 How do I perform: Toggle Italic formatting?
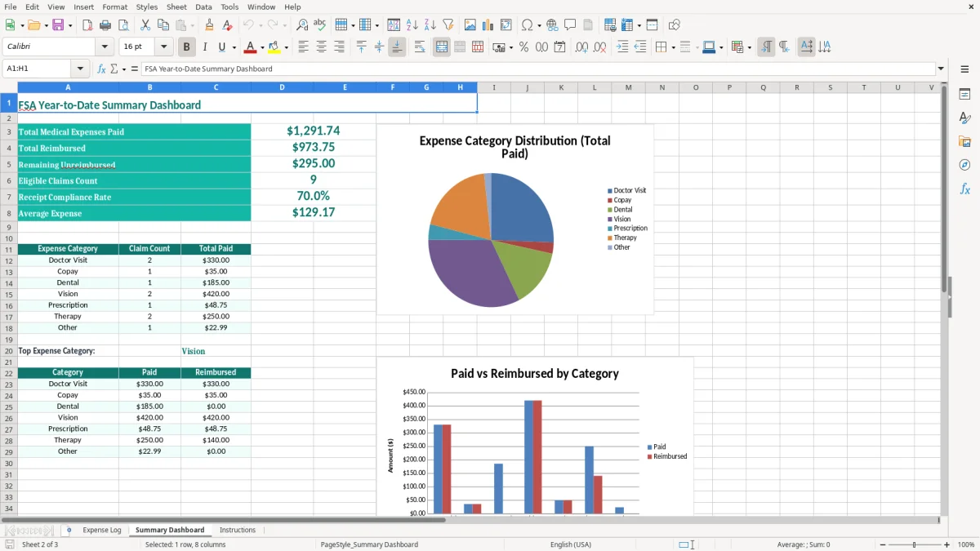click(x=204, y=47)
